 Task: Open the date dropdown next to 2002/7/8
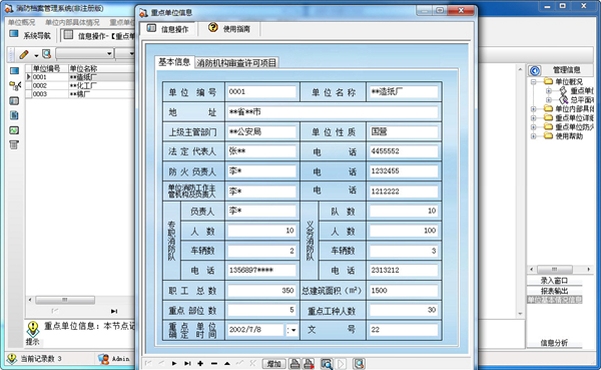point(292,330)
